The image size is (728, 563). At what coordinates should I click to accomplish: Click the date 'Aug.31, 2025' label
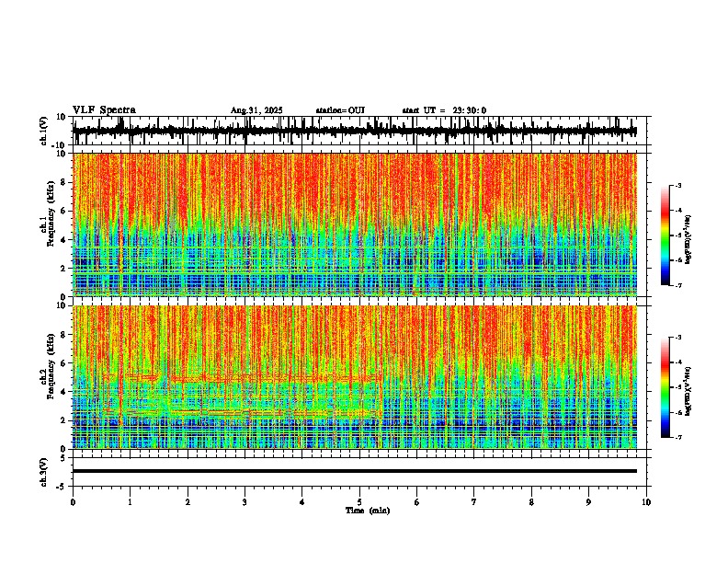point(256,110)
